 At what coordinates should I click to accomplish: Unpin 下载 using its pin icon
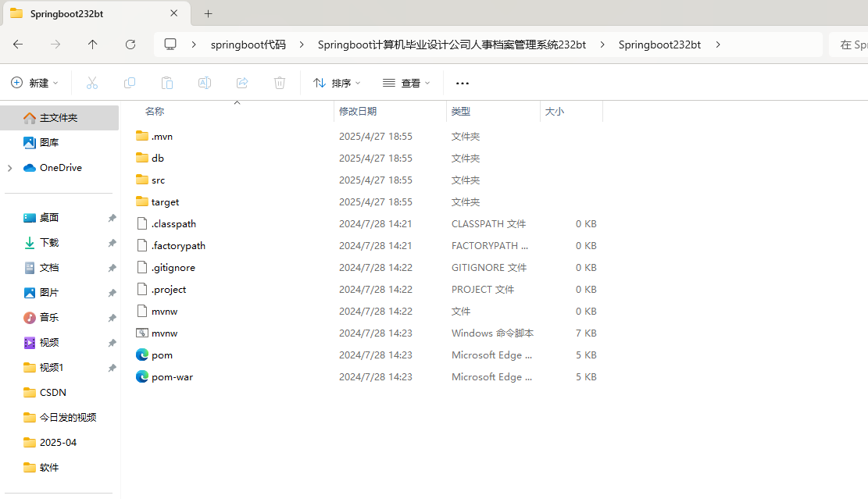click(112, 243)
